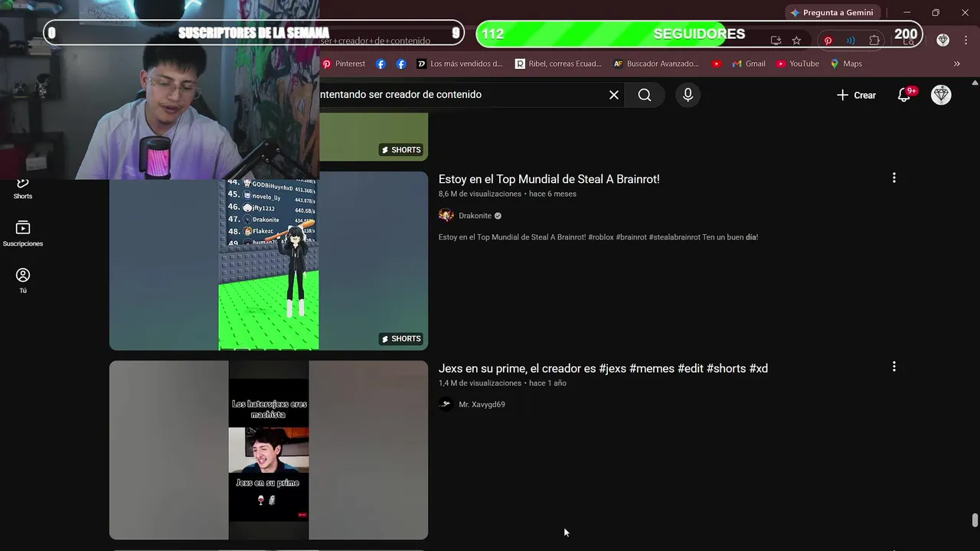The image size is (980, 551).
Task: Click the SEGUIDORES progress bar overlay
Action: 699,34
